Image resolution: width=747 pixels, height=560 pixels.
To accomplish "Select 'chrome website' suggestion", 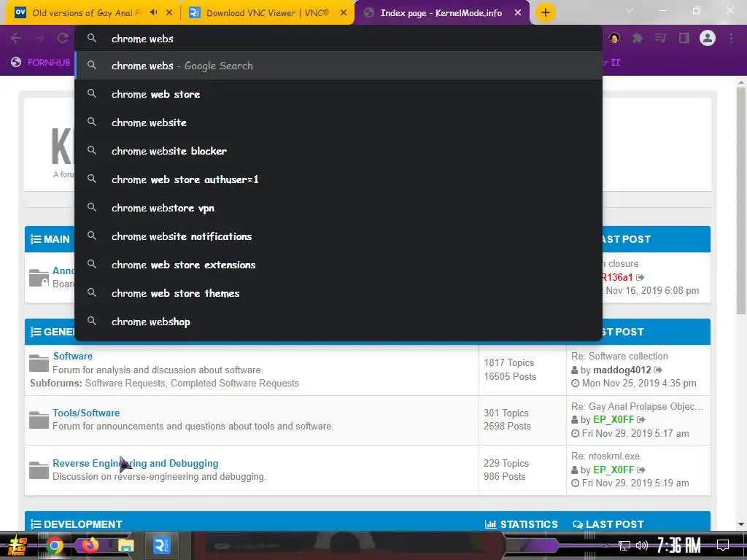I will (338, 122).
